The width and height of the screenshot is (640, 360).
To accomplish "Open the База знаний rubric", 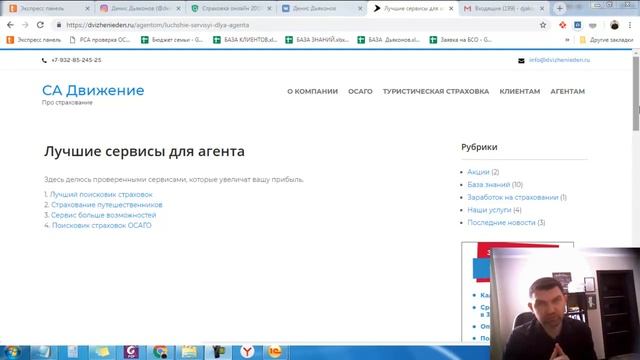I will [x=489, y=184].
